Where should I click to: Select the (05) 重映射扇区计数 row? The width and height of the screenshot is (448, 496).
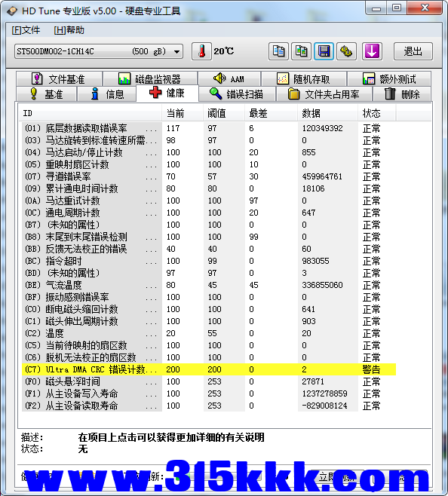point(209,164)
